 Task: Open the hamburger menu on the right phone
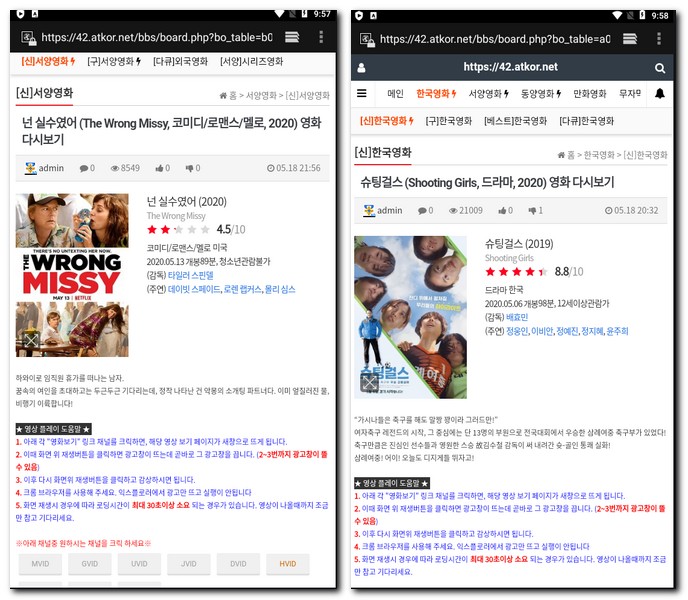(362, 94)
